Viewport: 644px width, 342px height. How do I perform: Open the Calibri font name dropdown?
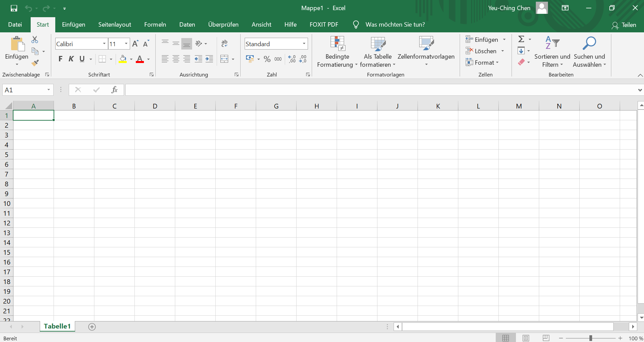104,44
